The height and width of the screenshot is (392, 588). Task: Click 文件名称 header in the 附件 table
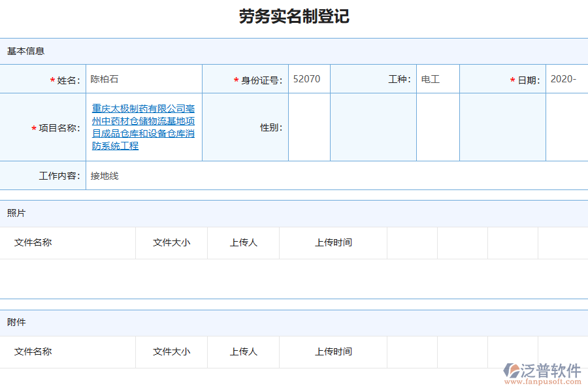coord(31,351)
